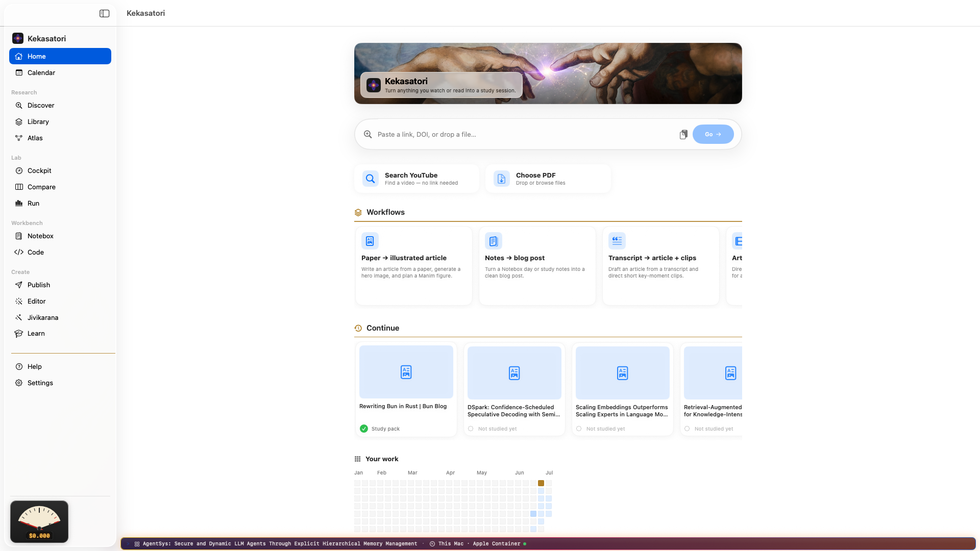980x551 pixels.
Task: Click the Help question mark icon
Action: pos(19,366)
